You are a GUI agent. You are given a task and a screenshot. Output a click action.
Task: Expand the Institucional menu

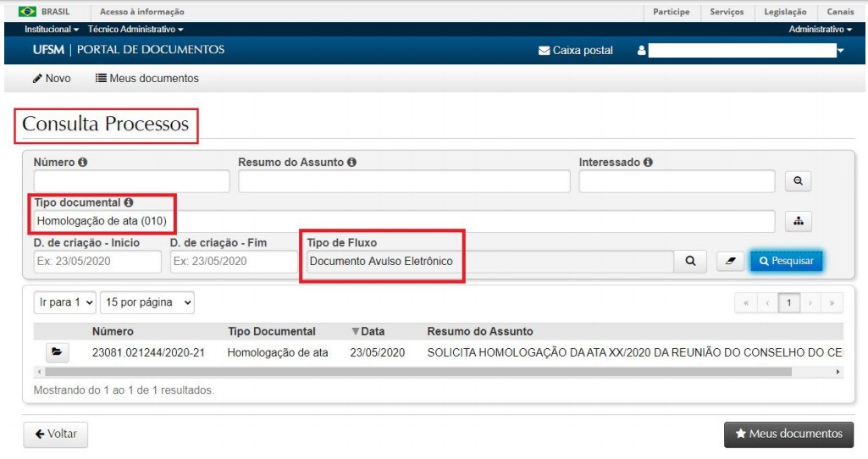click(52, 30)
